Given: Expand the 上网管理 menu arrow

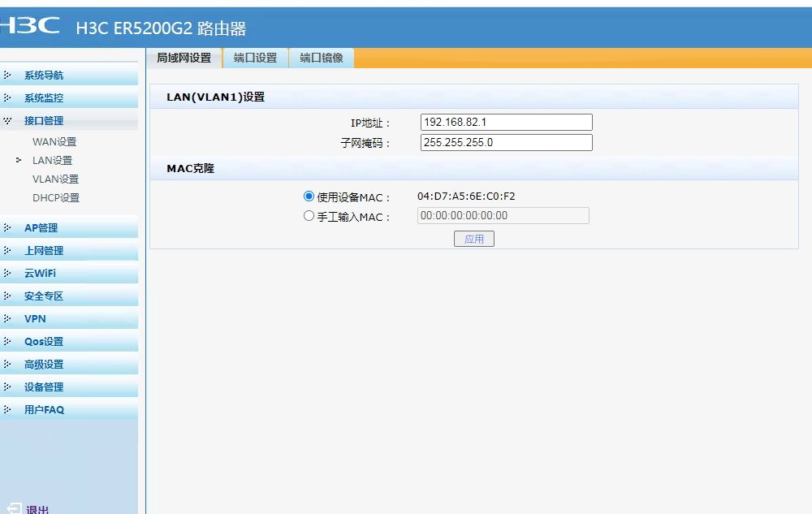Looking at the screenshot, I should pos(7,251).
